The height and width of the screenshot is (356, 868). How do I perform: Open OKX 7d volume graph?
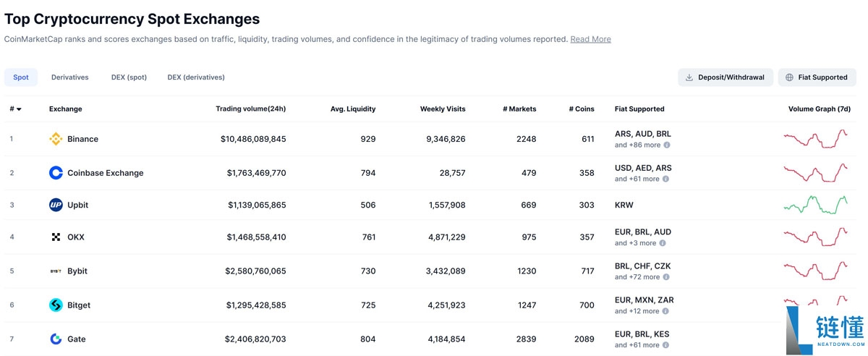816,237
